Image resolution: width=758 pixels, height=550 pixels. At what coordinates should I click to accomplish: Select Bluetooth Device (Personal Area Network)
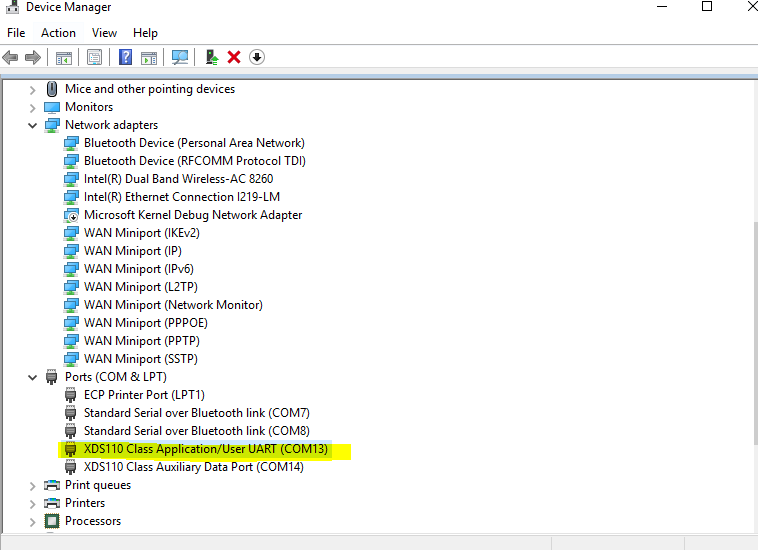tap(194, 143)
